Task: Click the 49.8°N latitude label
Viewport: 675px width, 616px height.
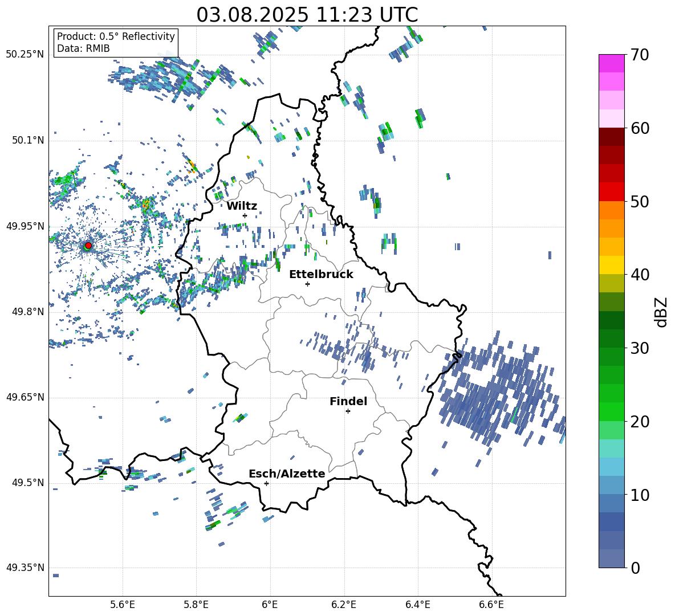Action: pos(28,312)
